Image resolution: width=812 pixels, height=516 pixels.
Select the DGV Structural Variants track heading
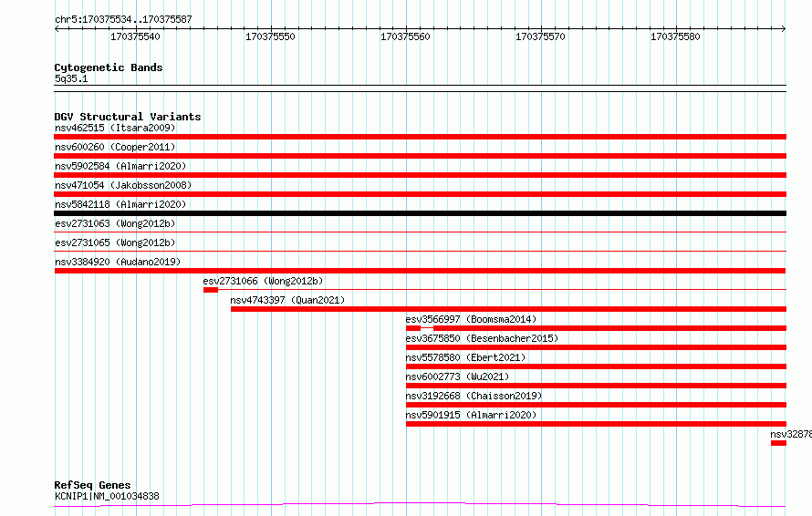pyautogui.click(x=128, y=117)
